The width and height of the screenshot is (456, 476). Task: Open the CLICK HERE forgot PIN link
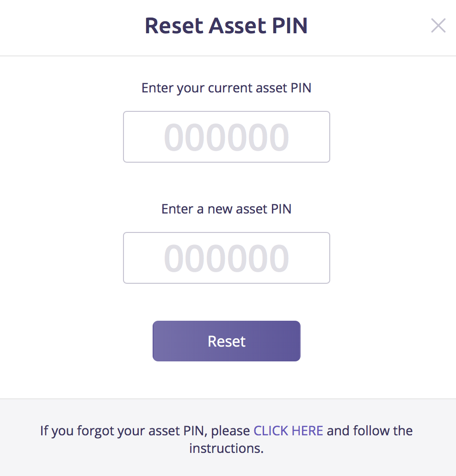(288, 431)
